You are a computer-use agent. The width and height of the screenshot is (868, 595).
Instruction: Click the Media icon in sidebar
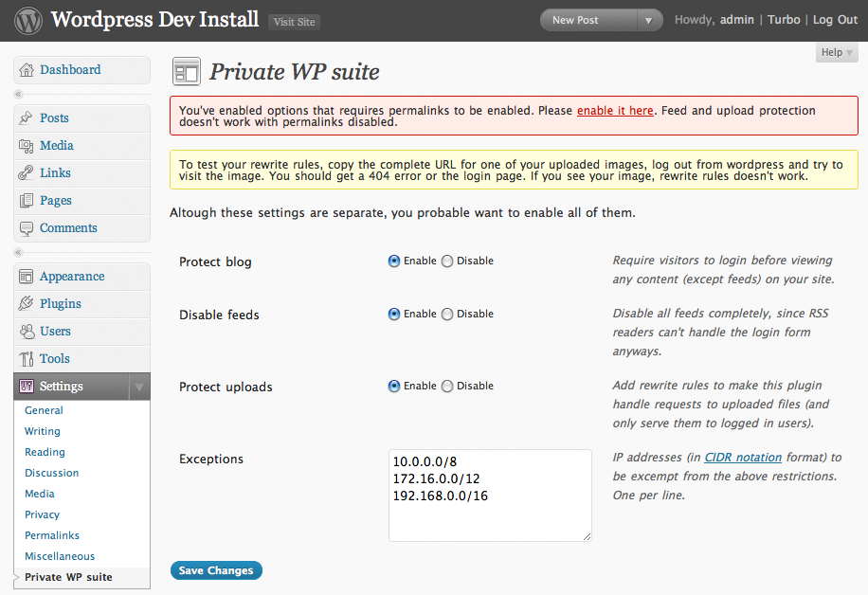pyautogui.click(x=27, y=146)
